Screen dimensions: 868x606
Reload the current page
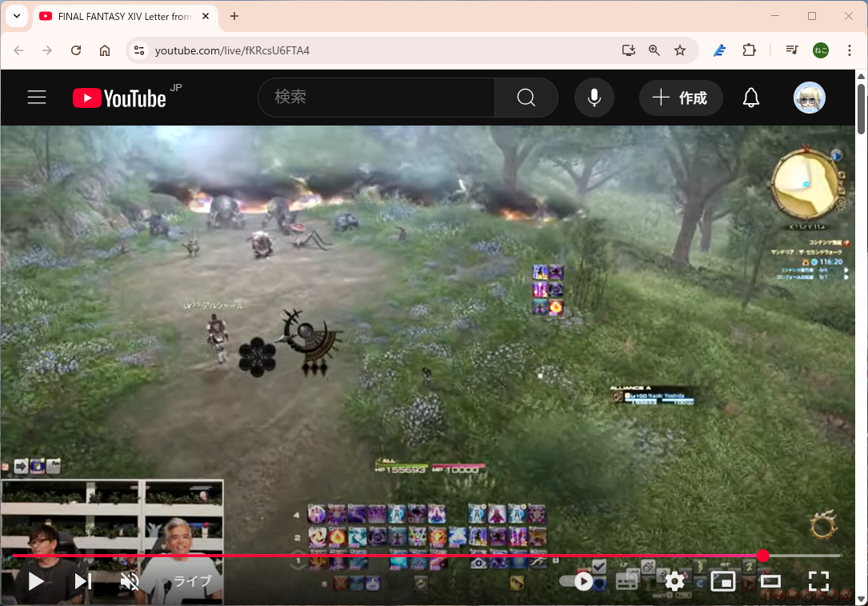coord(76,50)
